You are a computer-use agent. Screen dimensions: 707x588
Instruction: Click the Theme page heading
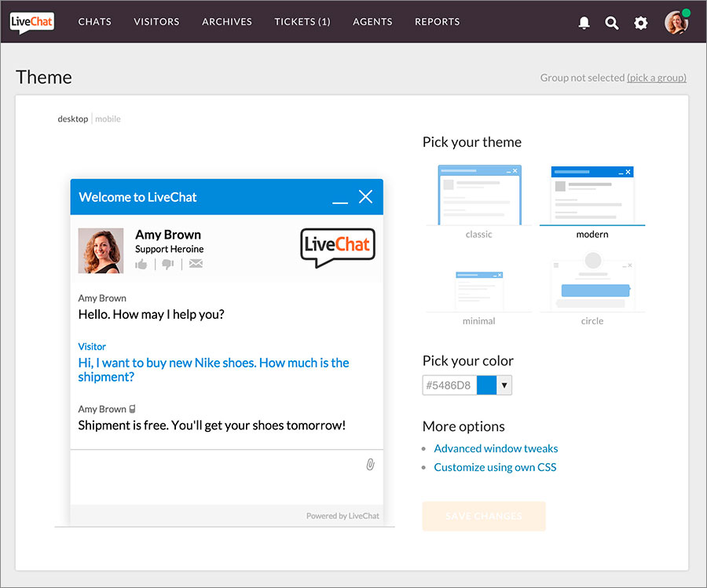pyautogui.click(x=44, y=77)
